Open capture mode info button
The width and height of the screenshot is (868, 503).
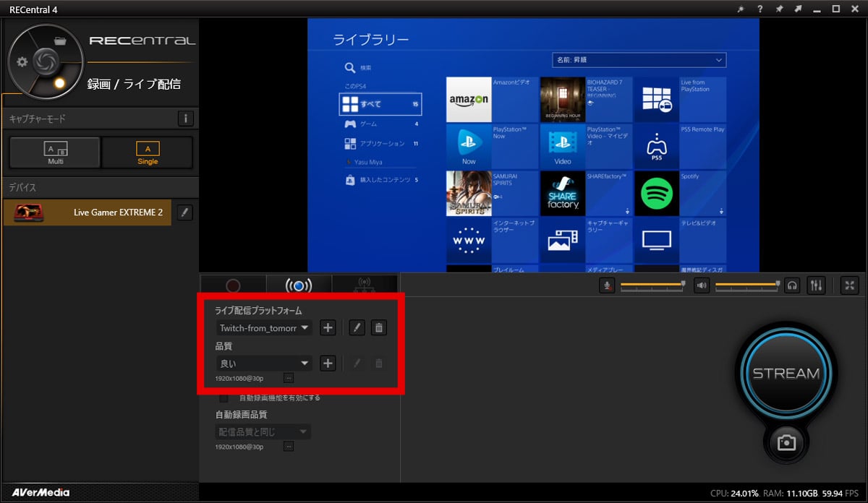coord(186,119)
